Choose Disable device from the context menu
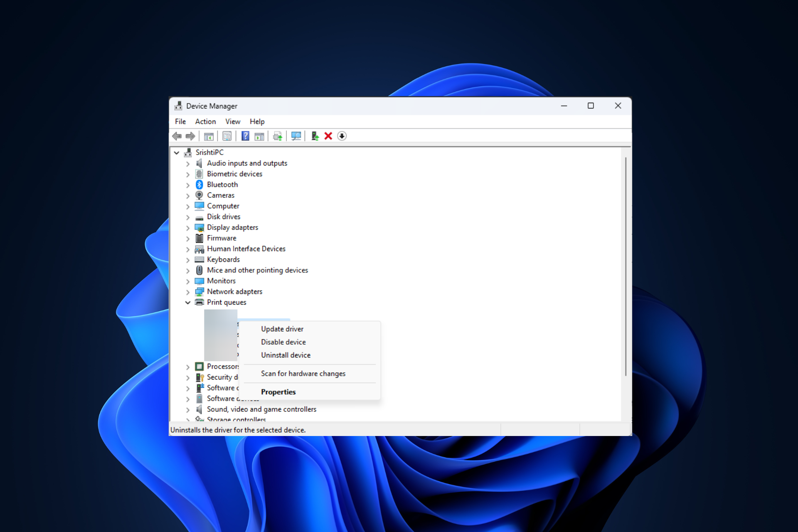The width and height of the screenshot is (798, 532). click(310, 342)
